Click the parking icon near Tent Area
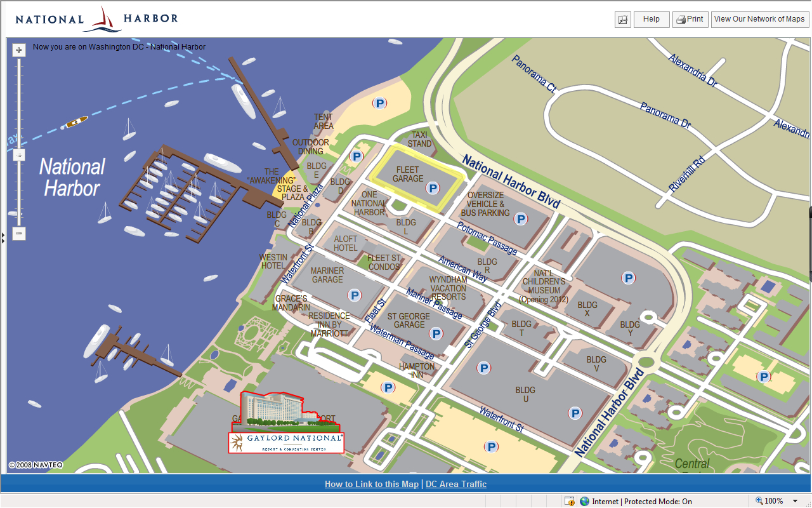This screenshot has width=812, height=508. tap(379, 103)
